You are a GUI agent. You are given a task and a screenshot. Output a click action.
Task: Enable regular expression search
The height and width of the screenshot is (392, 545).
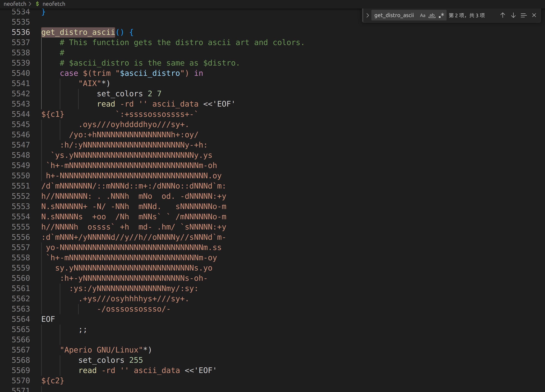pos(441,15)
